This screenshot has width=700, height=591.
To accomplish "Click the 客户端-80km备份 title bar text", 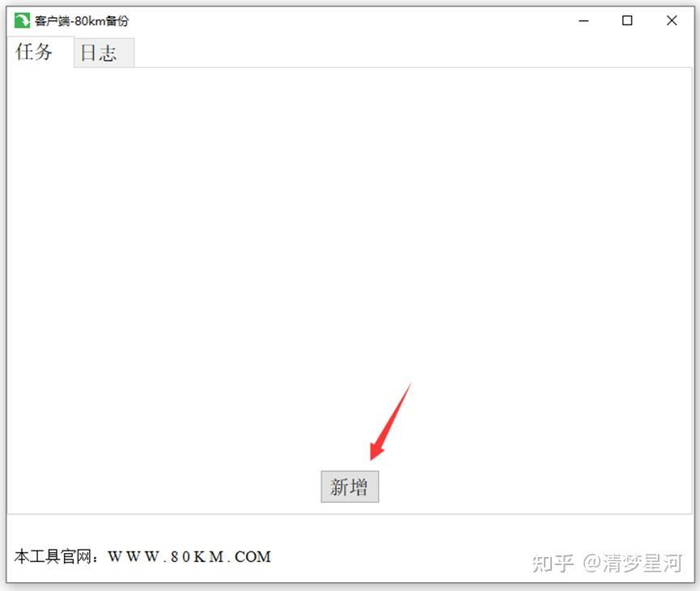I will click(x=82, y=21).
